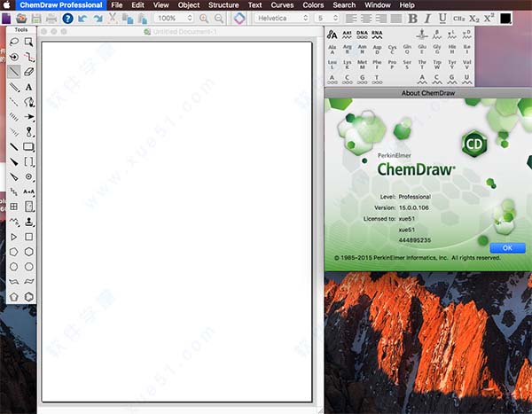Toggle chemical Formula text style
The image size is (532, 414).
(x=458, y=19)
